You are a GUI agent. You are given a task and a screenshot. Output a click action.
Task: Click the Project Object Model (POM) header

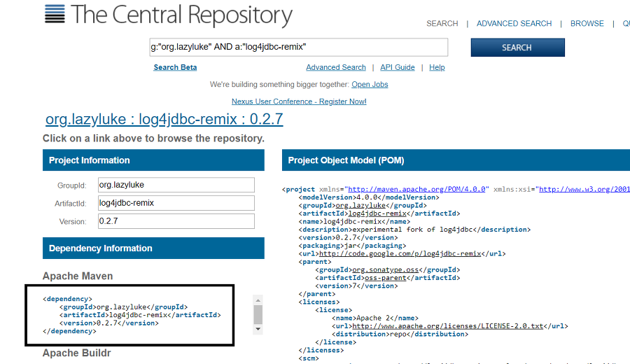click(x=456, y=160)
